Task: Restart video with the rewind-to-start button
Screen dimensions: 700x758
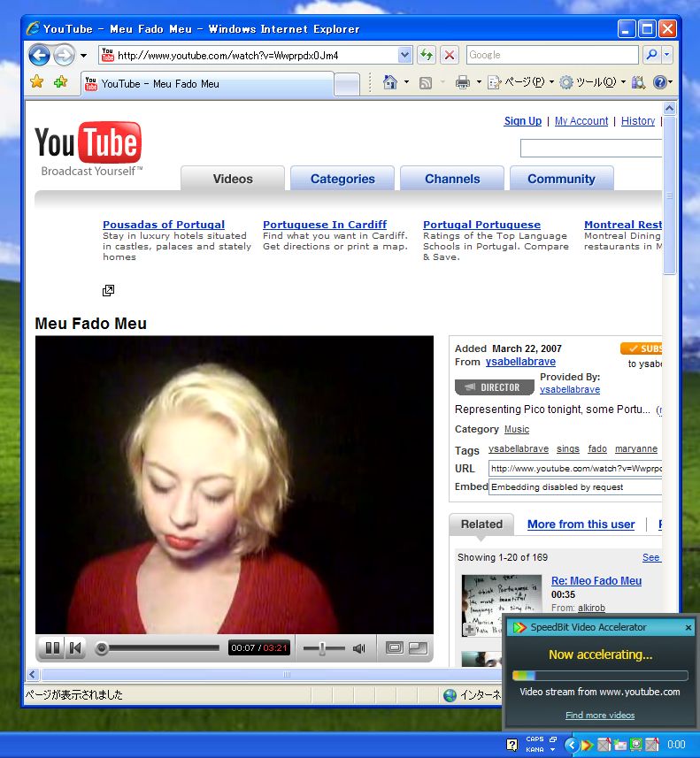Action: tap(75, 647)
